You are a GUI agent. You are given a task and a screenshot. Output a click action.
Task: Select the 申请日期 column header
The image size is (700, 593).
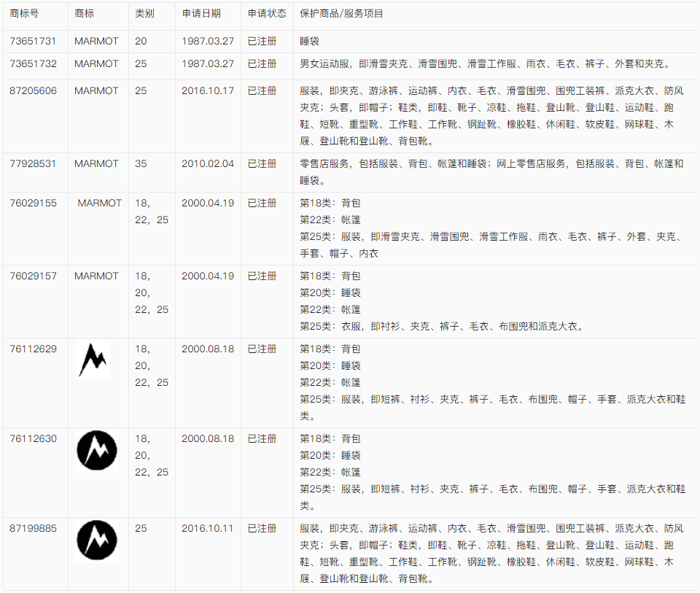[x=201, y=13]
